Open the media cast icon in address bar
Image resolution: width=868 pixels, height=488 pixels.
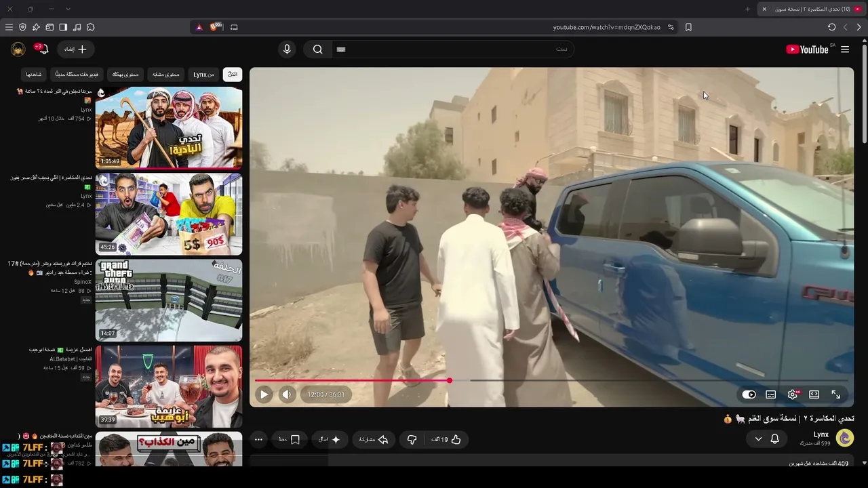234,27
